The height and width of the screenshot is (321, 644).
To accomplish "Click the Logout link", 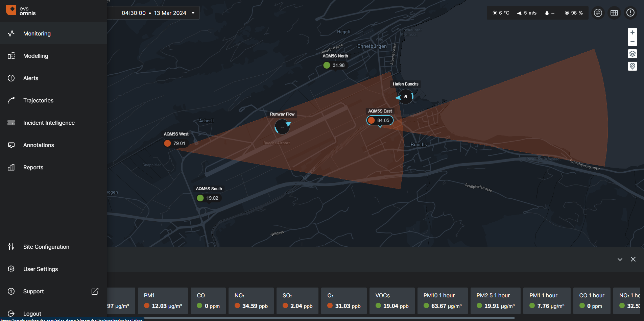I will click(32, 314).
